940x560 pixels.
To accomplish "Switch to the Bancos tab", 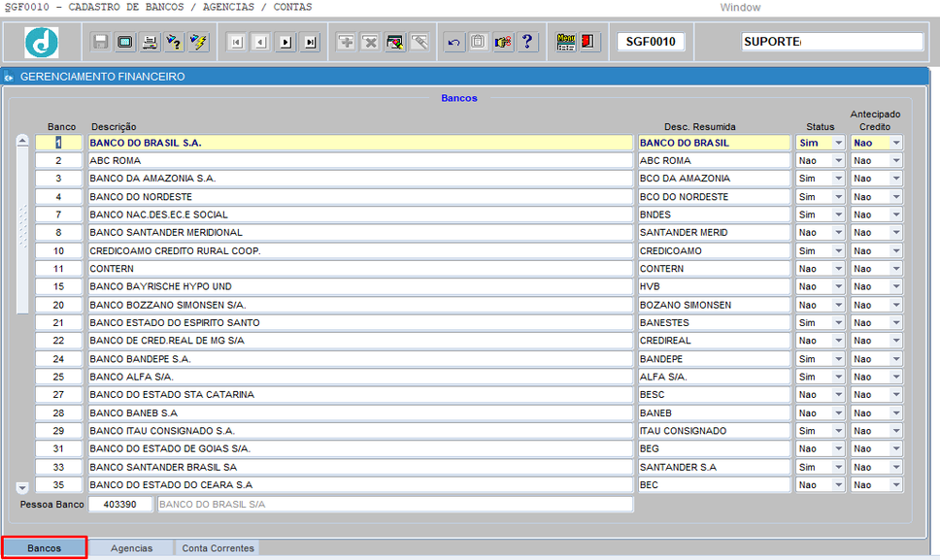I will (45, 548).
